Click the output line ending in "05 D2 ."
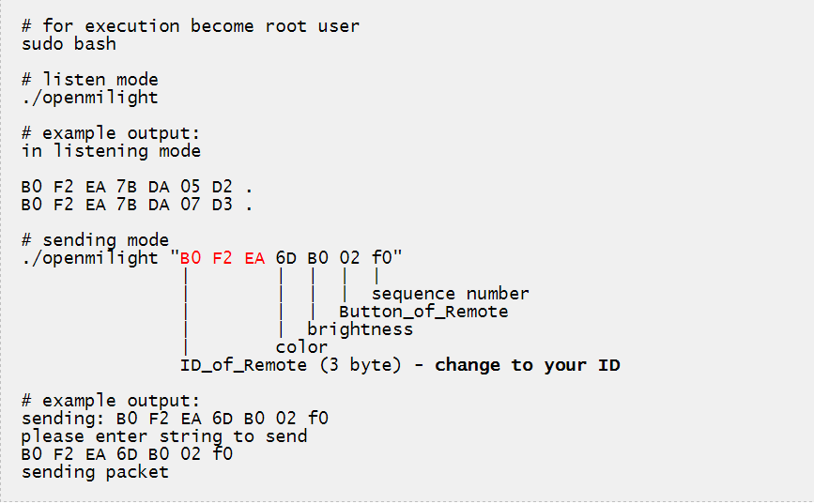The image size is (814, 504). [137, 187]
